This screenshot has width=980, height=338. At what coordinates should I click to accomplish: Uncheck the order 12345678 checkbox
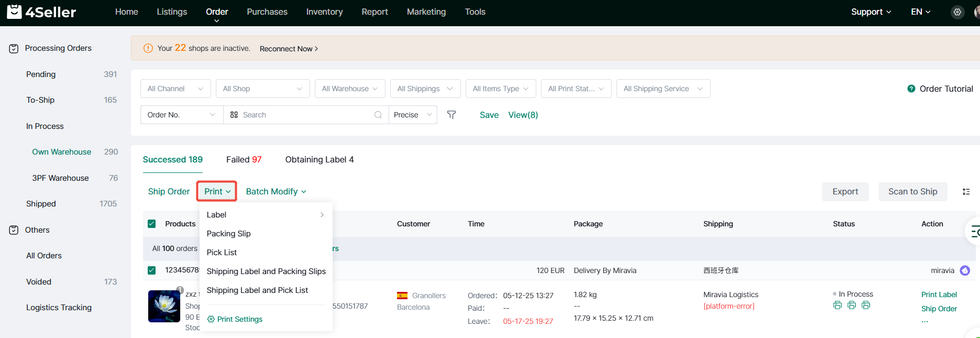point(152,270)
